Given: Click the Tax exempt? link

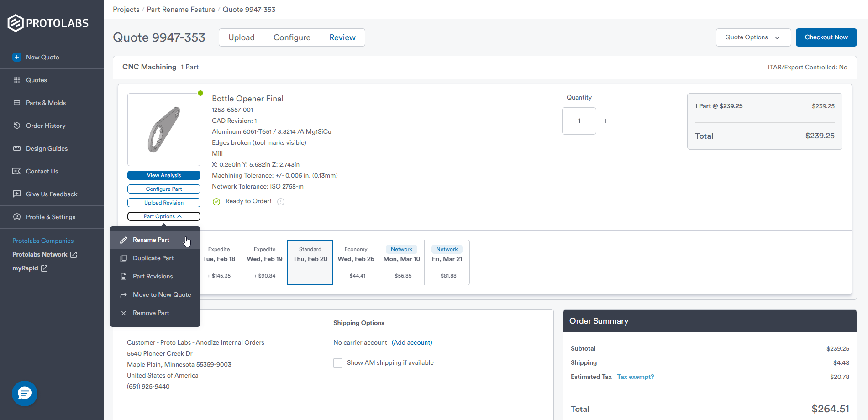Looking at the screenshot, I should click(635, 377).
